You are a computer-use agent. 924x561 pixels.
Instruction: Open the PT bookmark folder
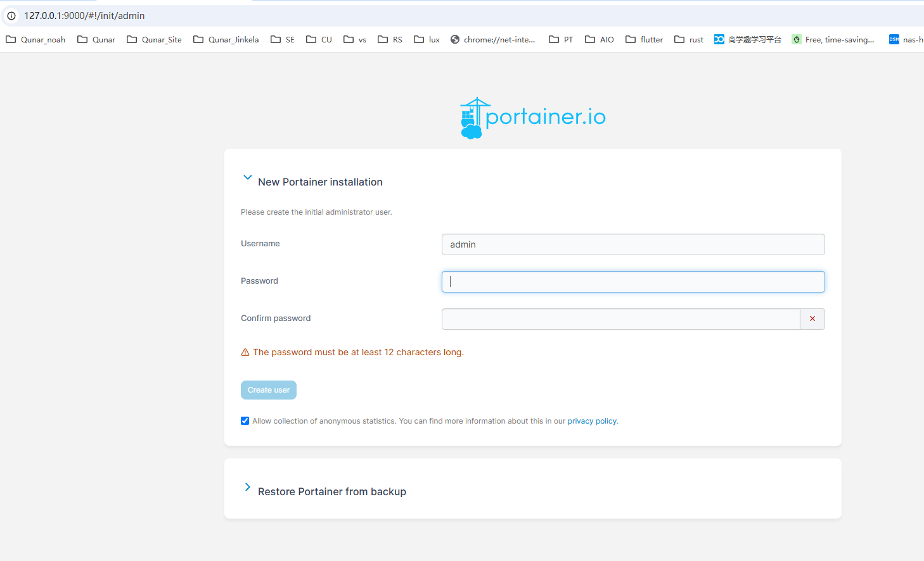pyautogui.click(x=561, y=39)
